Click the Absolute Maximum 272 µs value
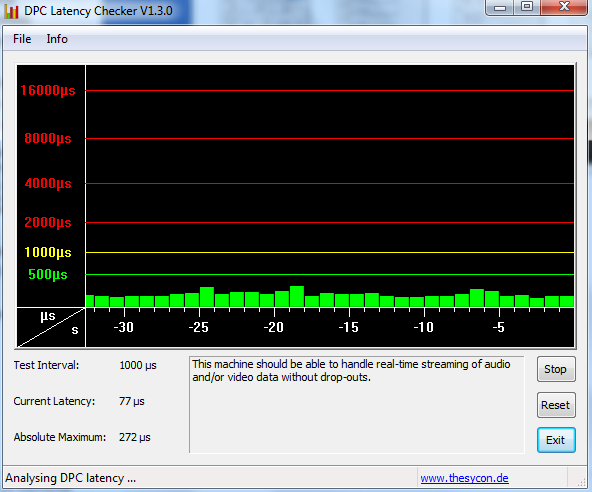This screenshot has height=492, width=592. tap(135, 437)
